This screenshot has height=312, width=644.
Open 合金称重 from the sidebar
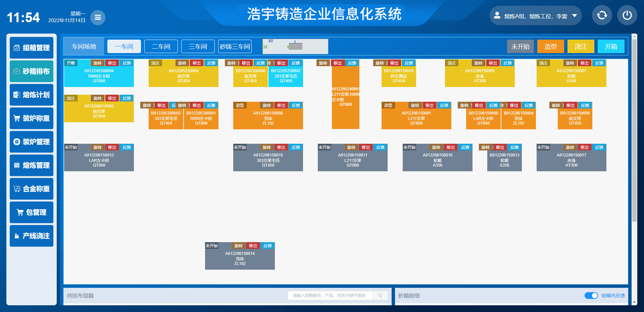point(32,189)
